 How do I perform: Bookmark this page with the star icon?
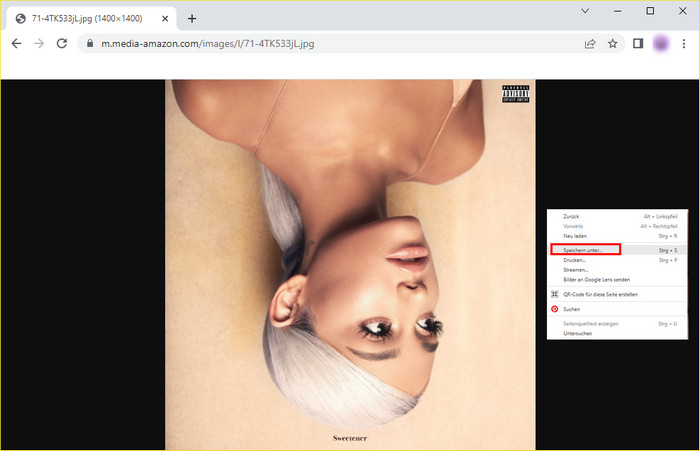click(x=612, y=43)
